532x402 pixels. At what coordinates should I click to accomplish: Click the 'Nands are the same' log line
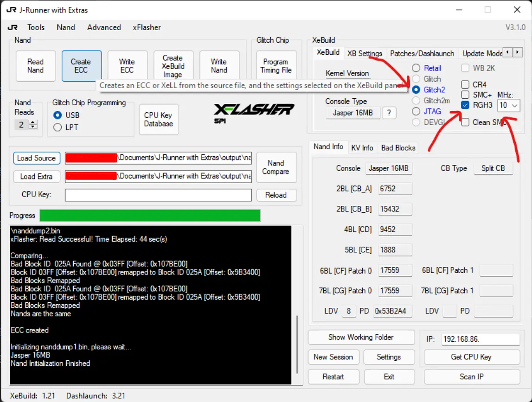(x=41, y=314)
